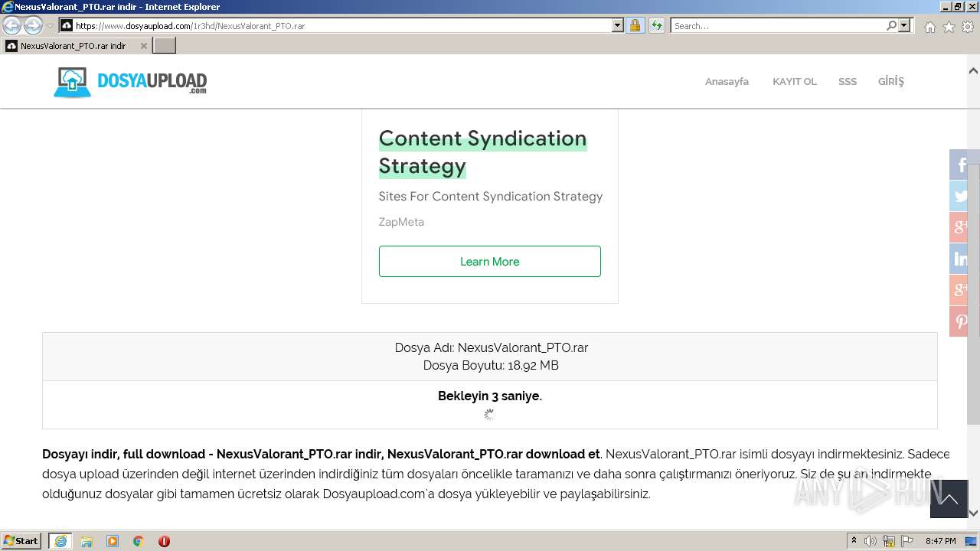Open the Windows Start button

pos(21,541)
